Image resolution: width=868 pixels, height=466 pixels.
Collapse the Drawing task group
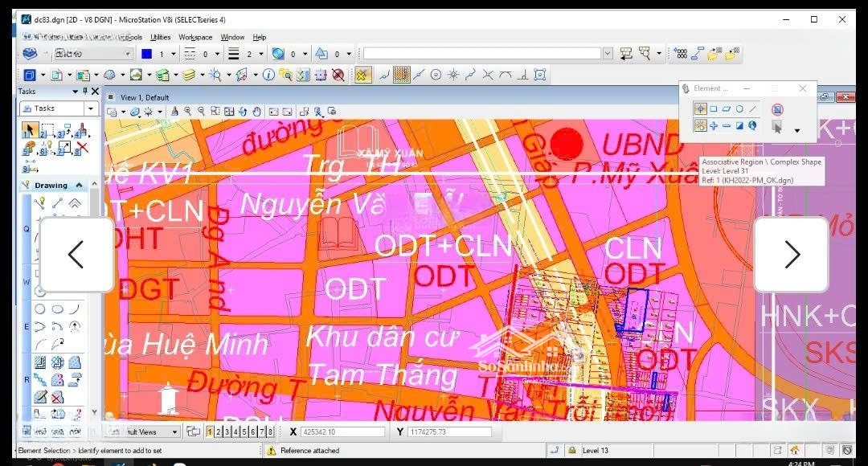click(x=78, y=185)
